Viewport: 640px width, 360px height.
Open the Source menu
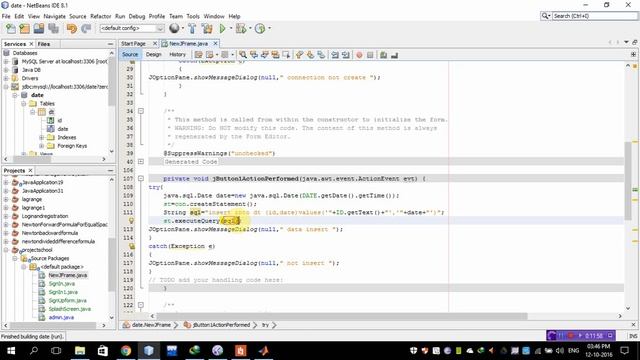pyautogui.click(x=78, y=16)
